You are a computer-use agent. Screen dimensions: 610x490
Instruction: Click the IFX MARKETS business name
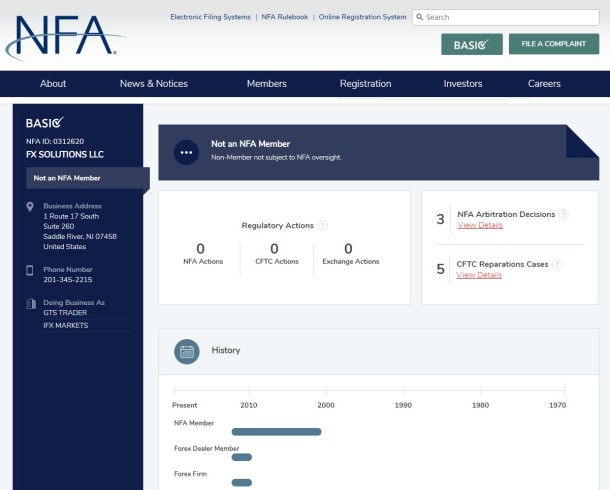tap(66, 326)
